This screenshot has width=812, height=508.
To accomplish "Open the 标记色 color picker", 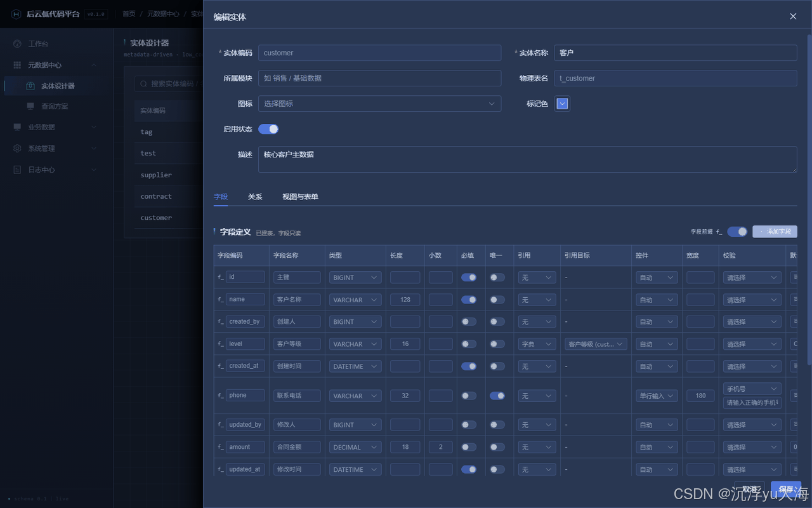I will coord(562,104).
